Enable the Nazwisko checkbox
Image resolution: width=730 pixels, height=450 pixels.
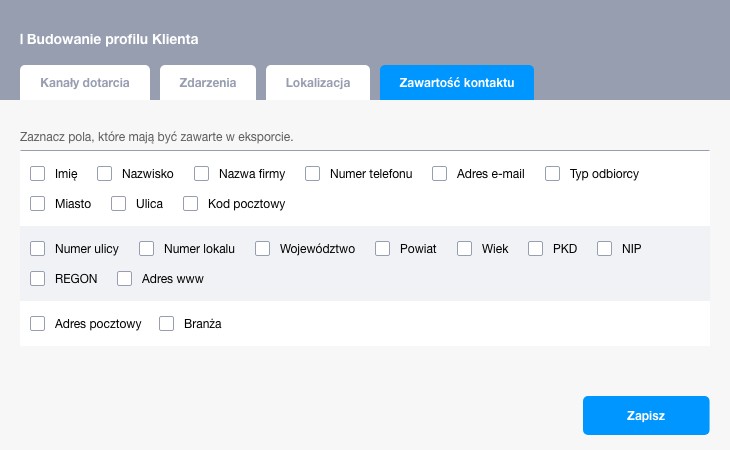coord(105,174)
